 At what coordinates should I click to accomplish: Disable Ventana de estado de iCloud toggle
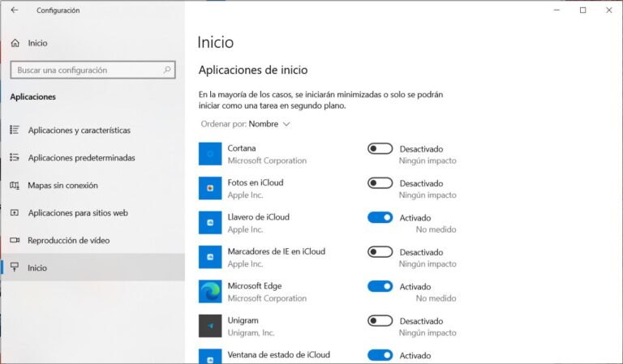pyautogui.click(x=380, y=355)
